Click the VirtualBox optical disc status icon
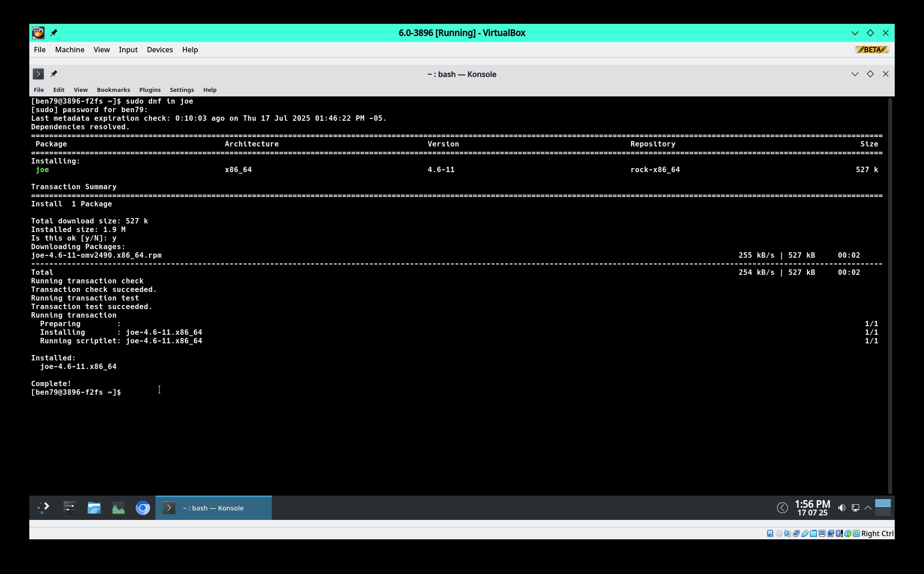The height and width of the screenshot is (574, 924). [x=779, y=533]
